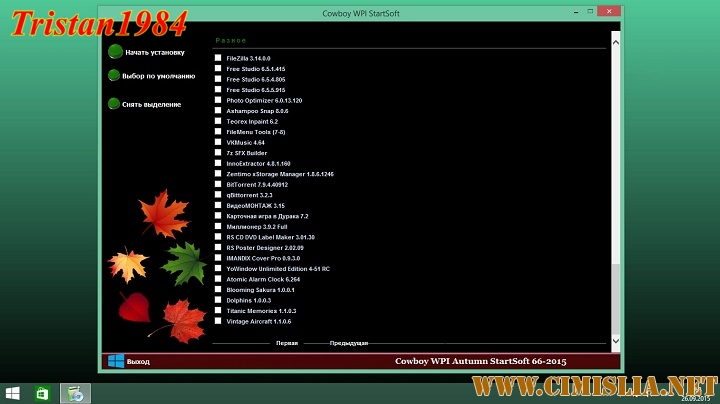Click the Teorex Inpaint 6.2 label text
Viewport: 720px width, 404px height.
click(252, 122)
